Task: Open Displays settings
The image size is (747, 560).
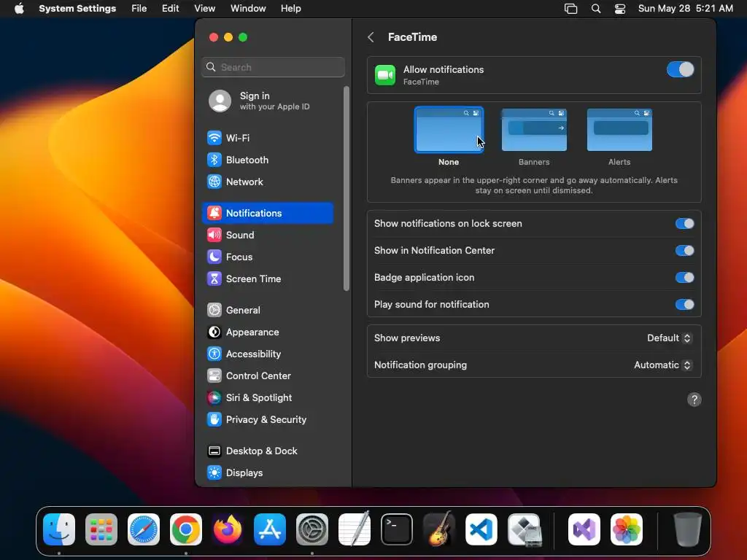Action: [x=267, y=473]
